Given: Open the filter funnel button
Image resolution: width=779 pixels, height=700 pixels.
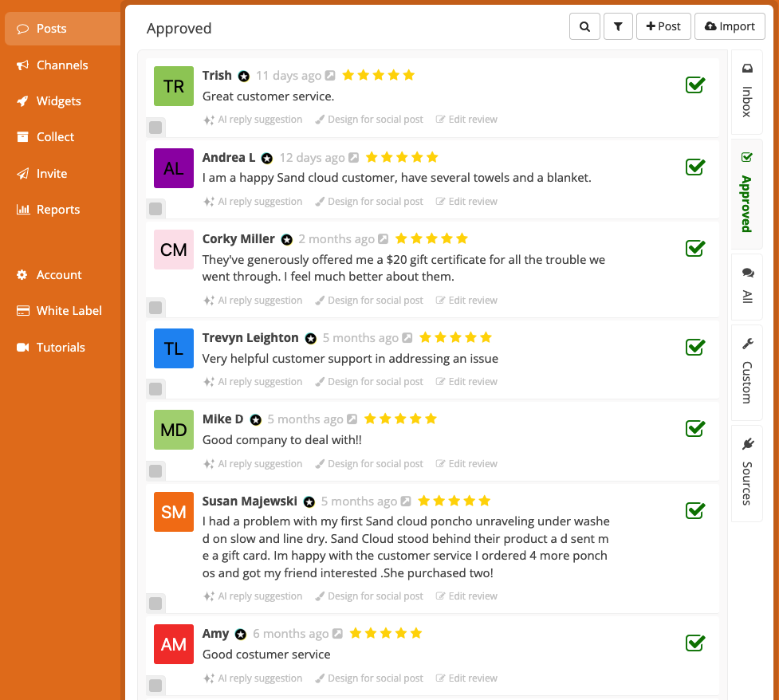Looking at the screenshot, I should tap(618, 26).
